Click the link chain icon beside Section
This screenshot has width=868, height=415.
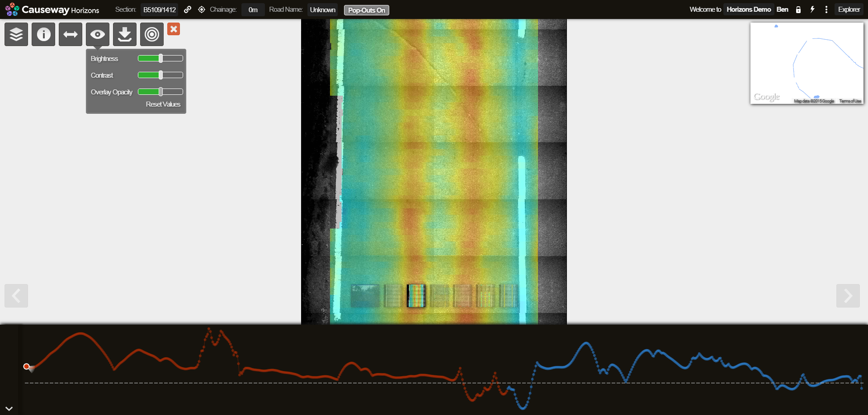188,9
